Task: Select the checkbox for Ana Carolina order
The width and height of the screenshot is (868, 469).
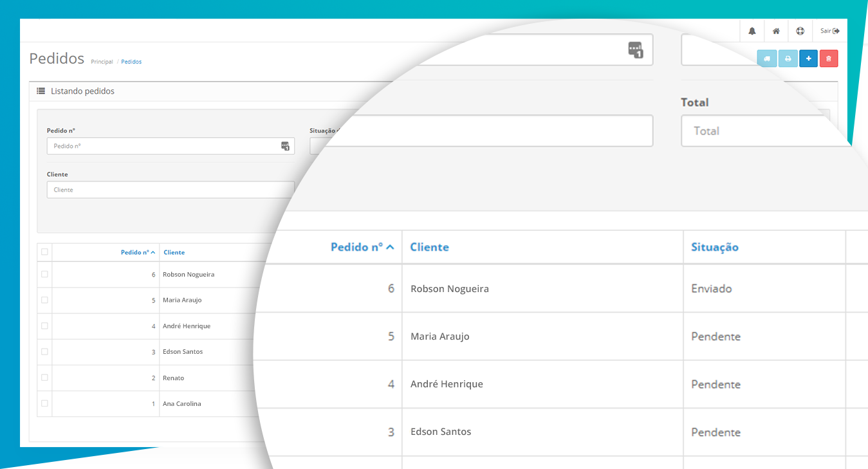Action: click(44, 403)
